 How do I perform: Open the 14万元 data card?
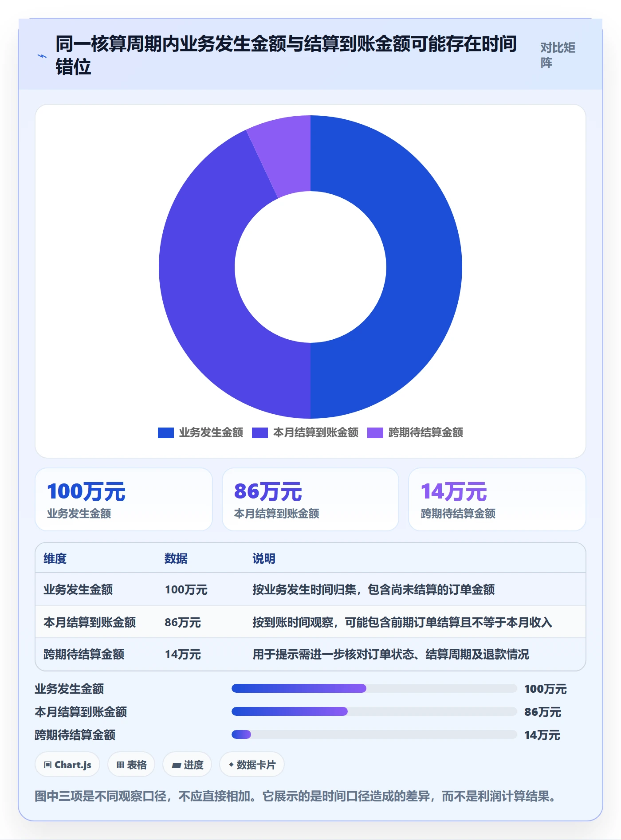click(497, 499)
